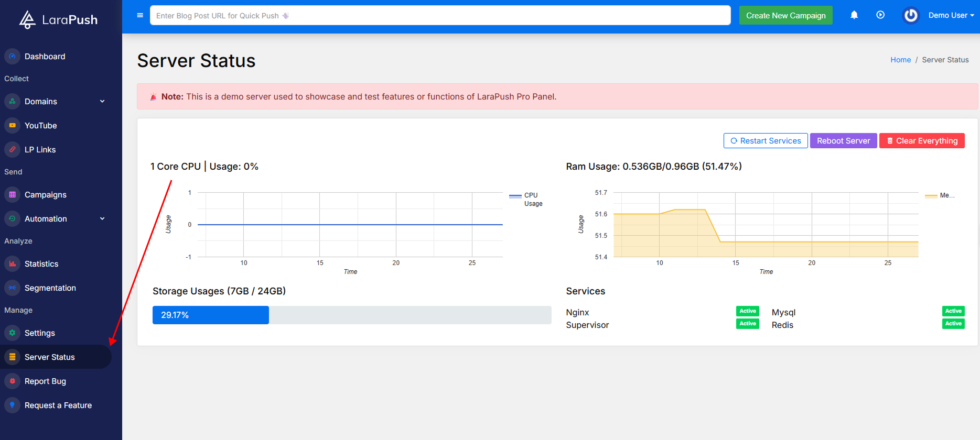
Task: Click the LP Links icon
Action: click(13, 149)
